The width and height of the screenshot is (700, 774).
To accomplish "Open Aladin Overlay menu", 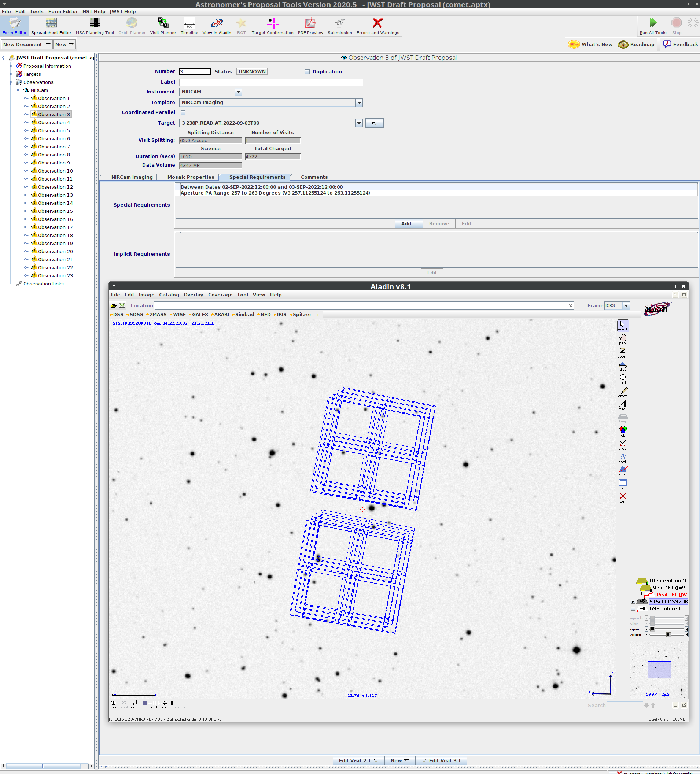I will coord(193,295).
